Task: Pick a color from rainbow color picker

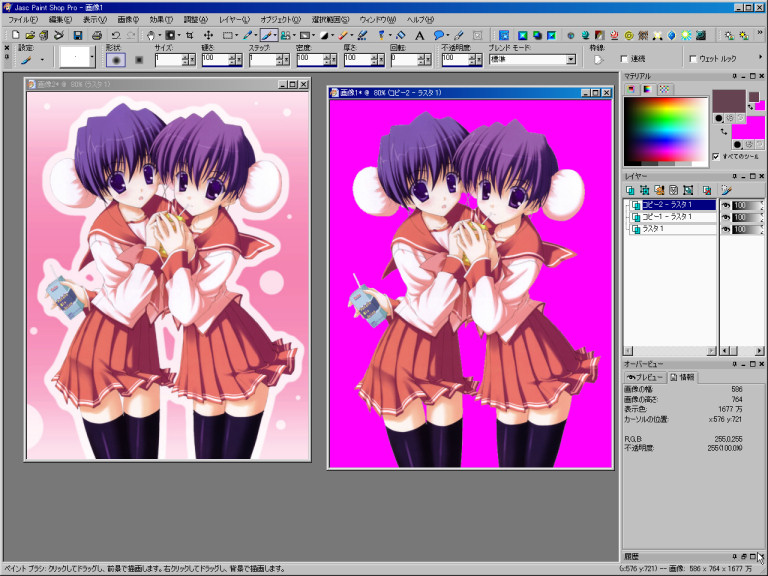Action: click(x=666, y=131)
